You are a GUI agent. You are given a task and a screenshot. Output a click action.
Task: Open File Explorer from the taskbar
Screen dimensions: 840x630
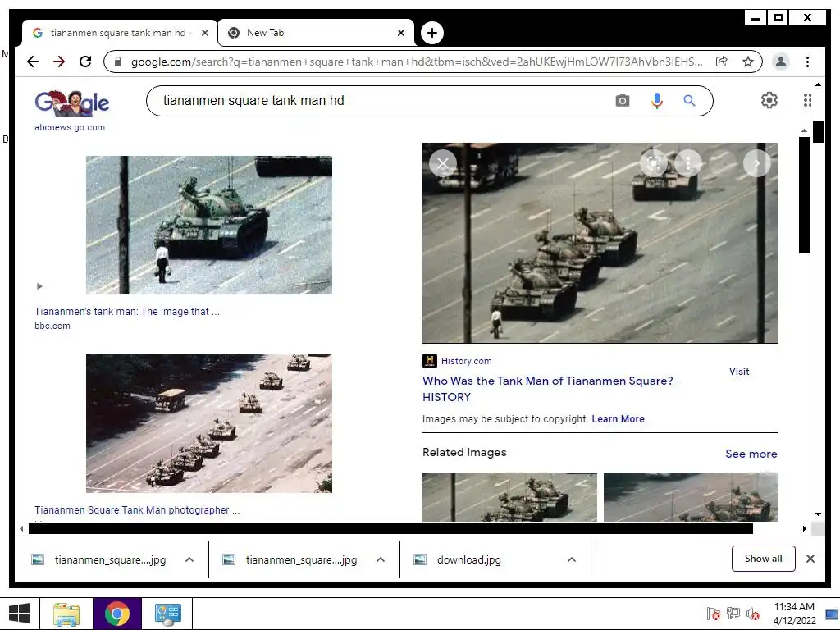[66, 614]
